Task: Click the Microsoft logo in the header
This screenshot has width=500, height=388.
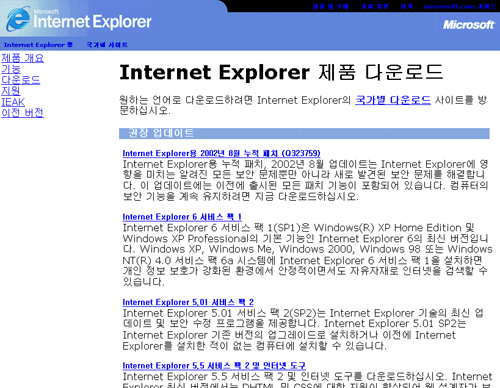Action: [468, 25]
